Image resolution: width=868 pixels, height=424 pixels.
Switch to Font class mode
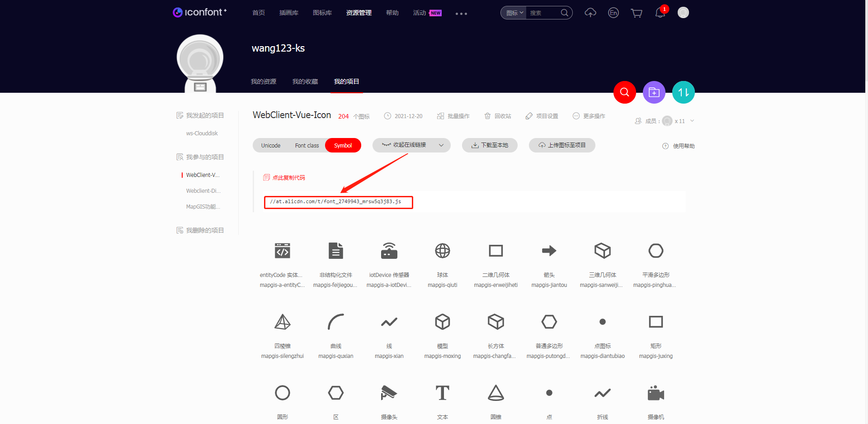pyautogui.click(x=307, y=145)
